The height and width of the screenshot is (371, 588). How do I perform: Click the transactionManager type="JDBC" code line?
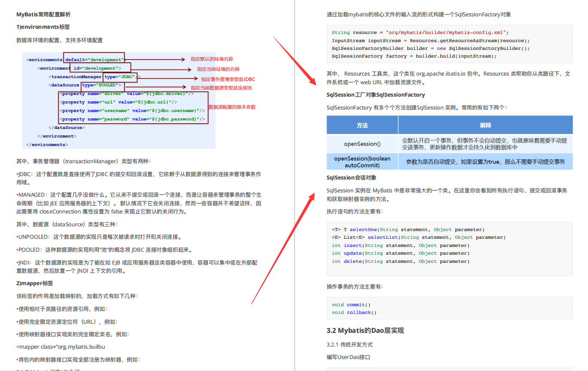tap(94, 77)
